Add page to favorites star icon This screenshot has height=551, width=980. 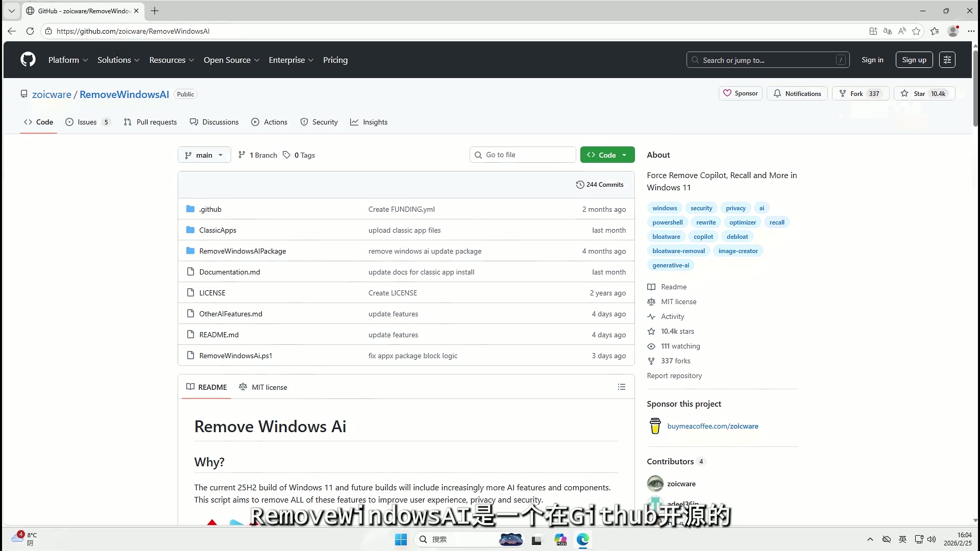916,31
